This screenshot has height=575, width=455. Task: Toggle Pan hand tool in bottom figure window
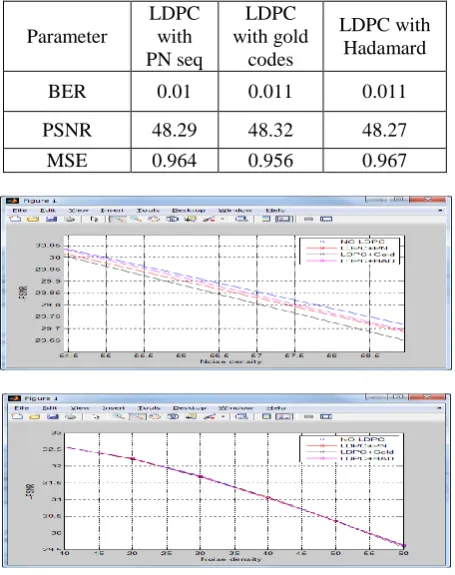[x=155, y=417]
